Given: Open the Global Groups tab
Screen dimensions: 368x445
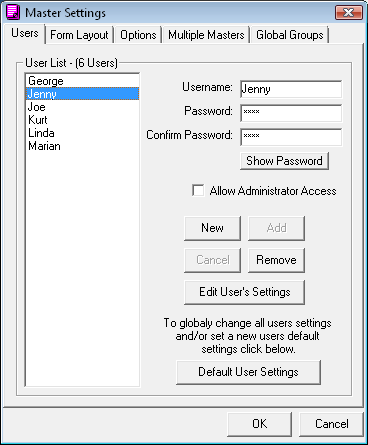Looking at the screenshot, I should [x=290, y=35].
